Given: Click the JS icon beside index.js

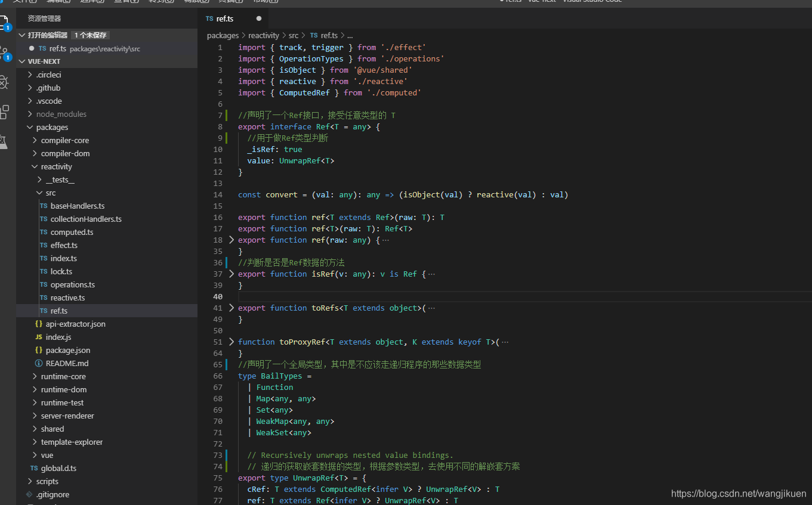Looking at the screenshot, I should (x=39, y=337).
